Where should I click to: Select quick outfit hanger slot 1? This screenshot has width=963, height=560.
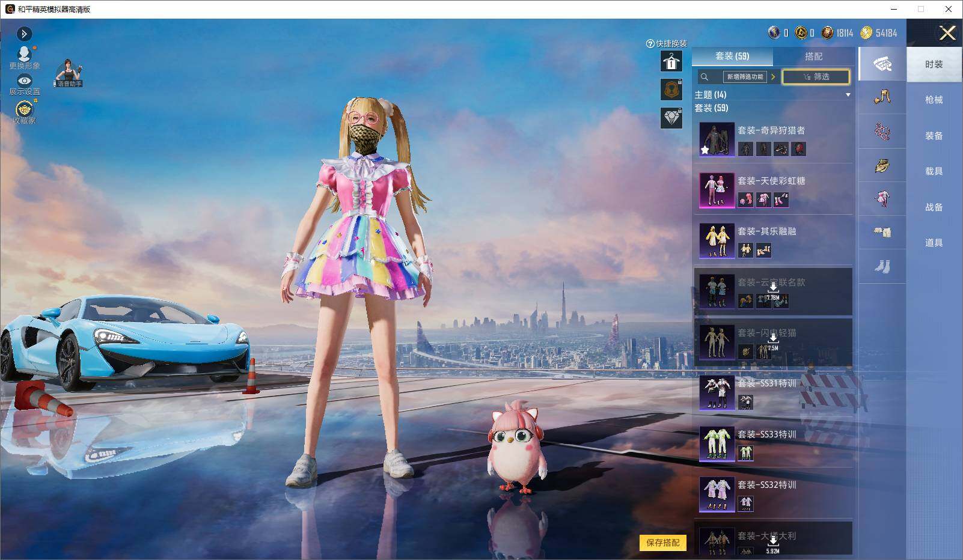(x=671, y=61)
